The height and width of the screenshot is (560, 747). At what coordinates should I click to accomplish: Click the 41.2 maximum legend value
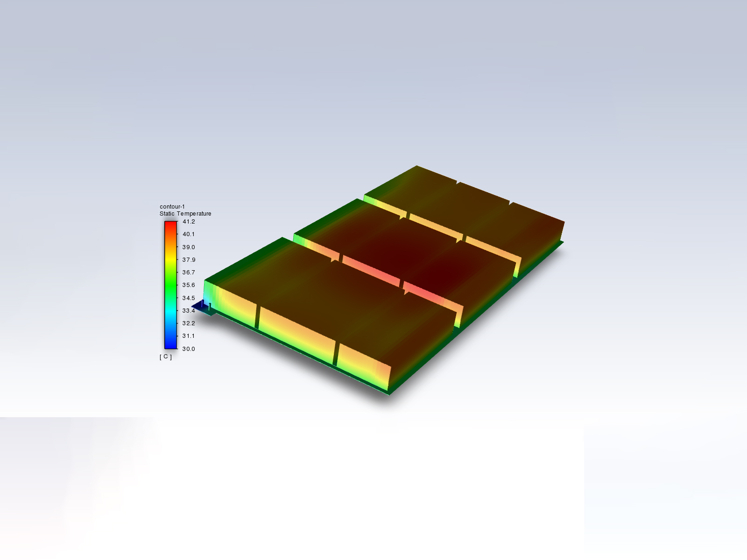(189, 222)
